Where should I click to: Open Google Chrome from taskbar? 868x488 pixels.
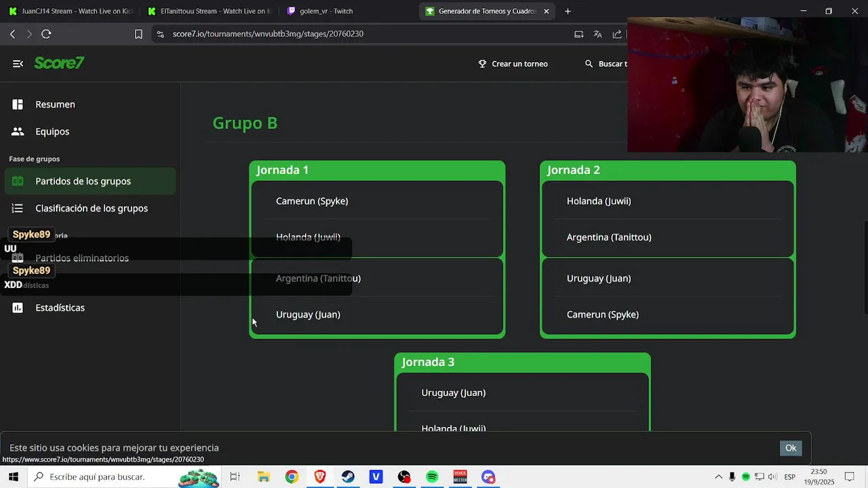pyautogui.click(x=292, y=477)
